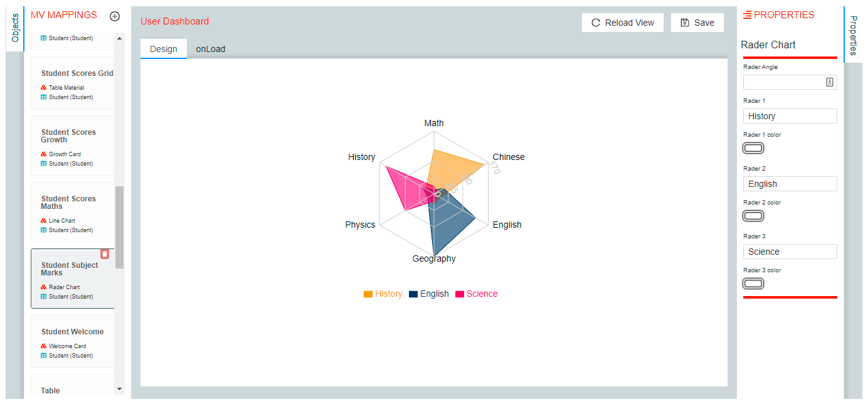Click the Properties panel header icon
The height and width of the screenshot is (404, 868).
[x=747, y=15]
